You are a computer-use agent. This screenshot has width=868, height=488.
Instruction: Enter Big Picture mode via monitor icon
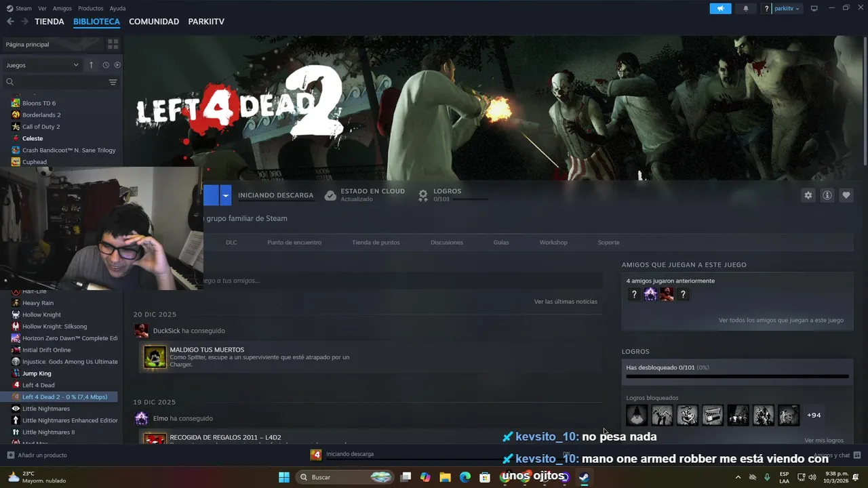[x=814, y=8]
